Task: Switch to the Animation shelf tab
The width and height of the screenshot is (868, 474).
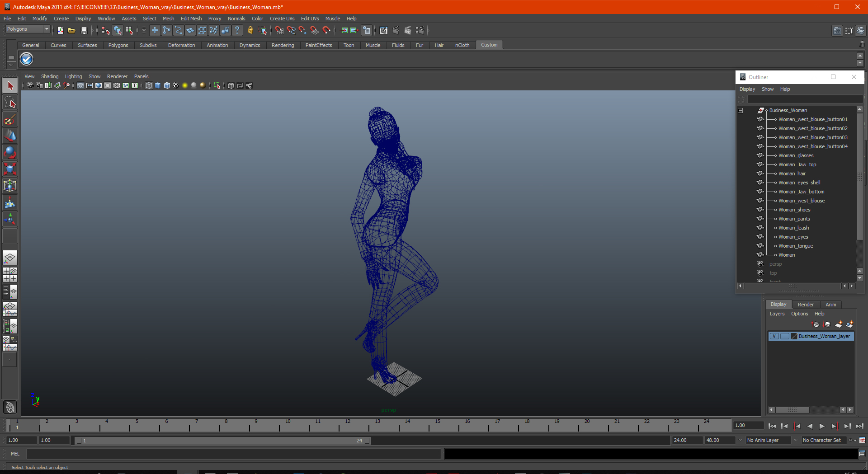Action: pos(217,45)
